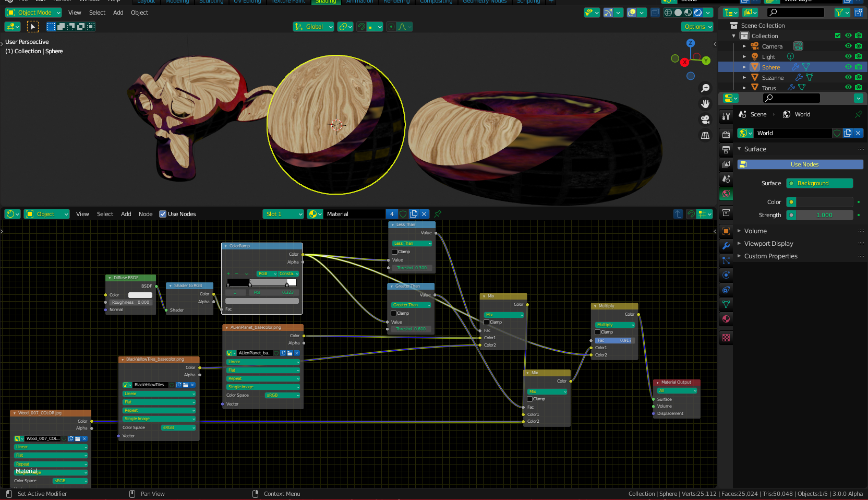
Task: Toggle Use Nodes checkbox in node editor
Action: (163, 214)
